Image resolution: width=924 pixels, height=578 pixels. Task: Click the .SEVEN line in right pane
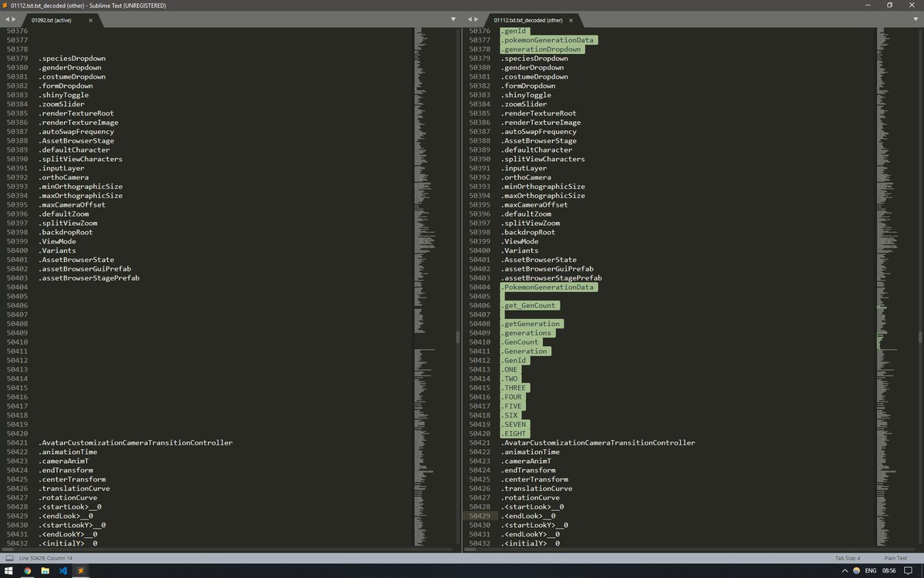coord(514,425)
